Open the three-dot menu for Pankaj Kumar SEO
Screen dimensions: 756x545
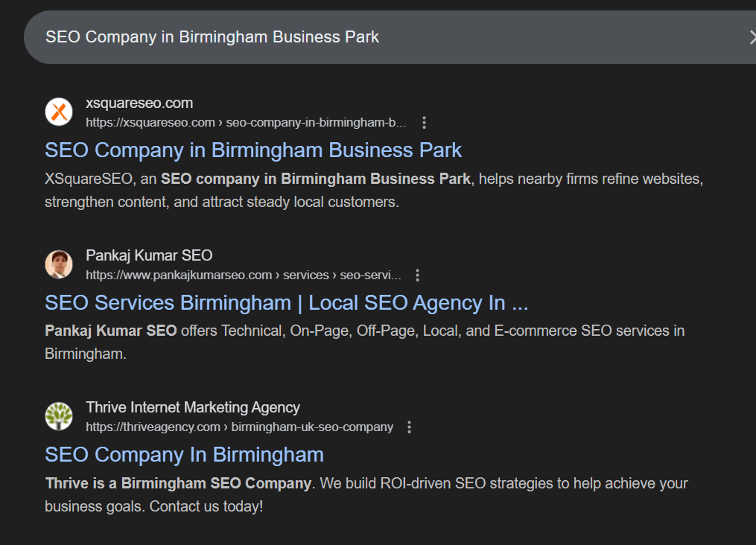[x=417, y=275]
